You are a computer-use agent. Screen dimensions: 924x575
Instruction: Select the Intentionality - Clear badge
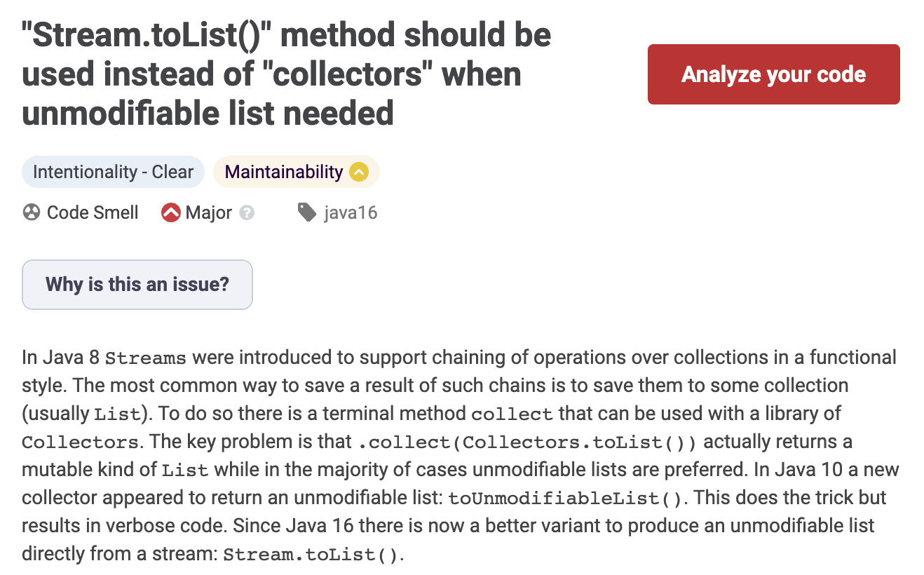pos(113,172)
